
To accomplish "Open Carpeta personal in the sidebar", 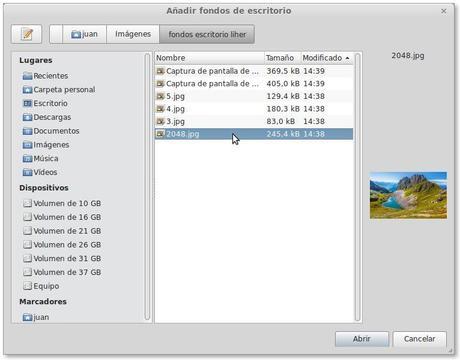I will click(x=59, y=90).
